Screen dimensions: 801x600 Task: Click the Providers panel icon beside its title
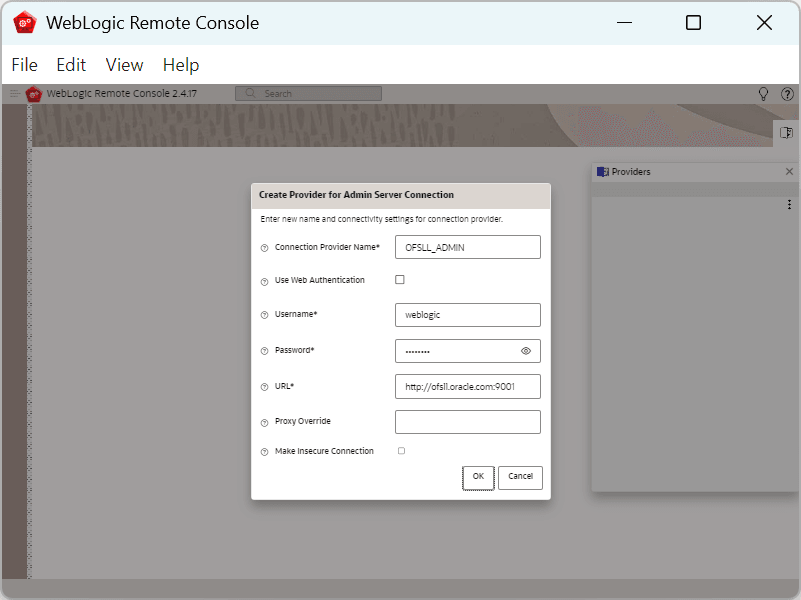(603, 172)
